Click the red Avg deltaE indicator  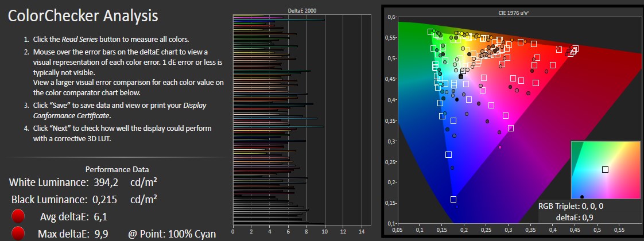point(19,216)
